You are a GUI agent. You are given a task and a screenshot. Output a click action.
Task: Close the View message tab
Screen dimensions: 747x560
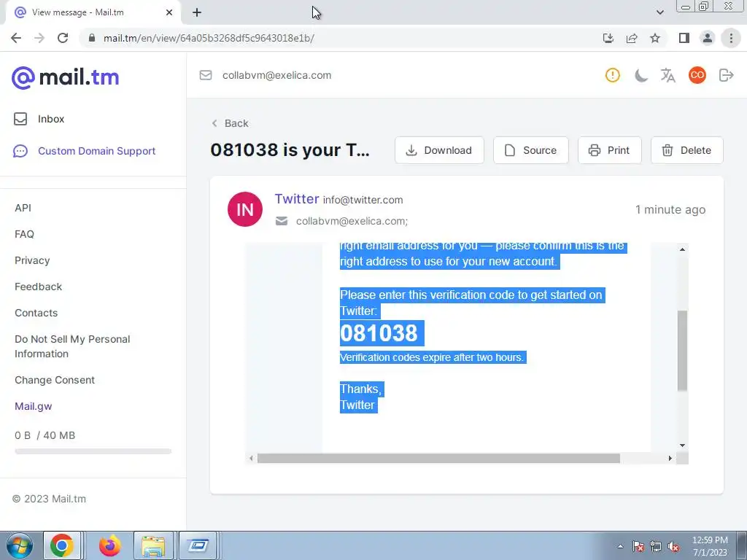tap(169, 12)
